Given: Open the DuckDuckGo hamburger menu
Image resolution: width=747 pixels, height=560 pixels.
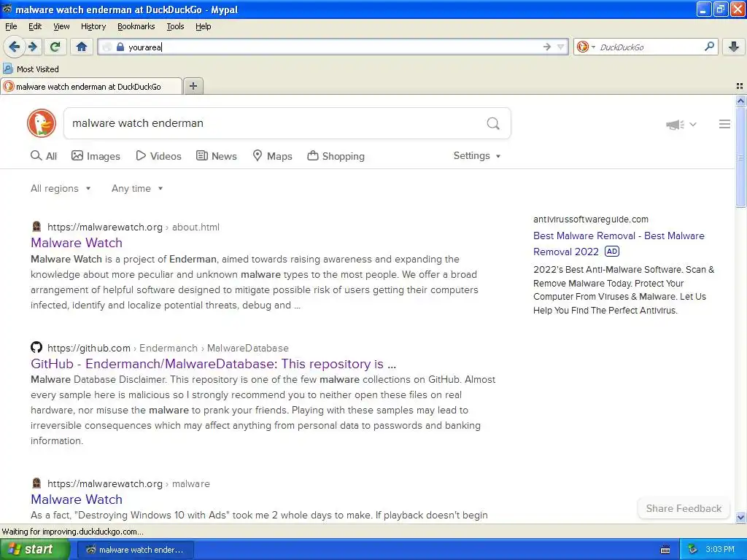Looking at the screenshot, I should (724, 124).
